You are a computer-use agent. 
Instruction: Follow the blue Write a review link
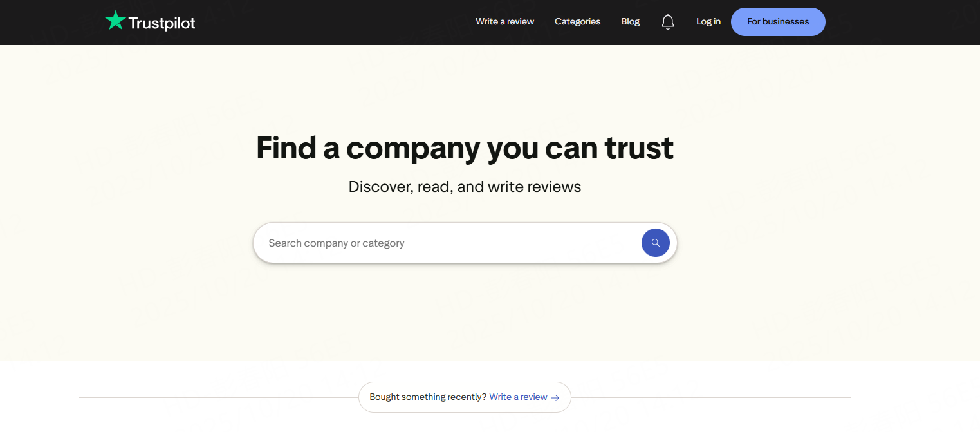518,397
